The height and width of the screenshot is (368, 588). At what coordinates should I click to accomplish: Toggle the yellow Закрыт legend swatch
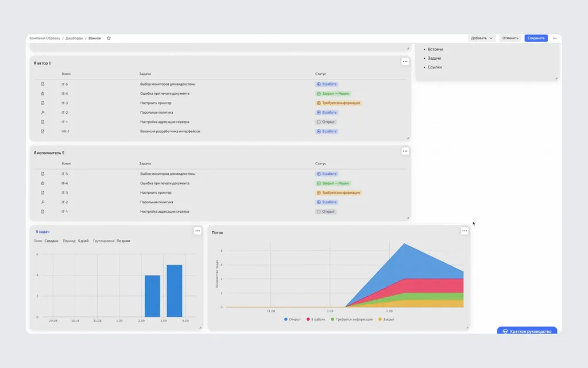(380, 319)
